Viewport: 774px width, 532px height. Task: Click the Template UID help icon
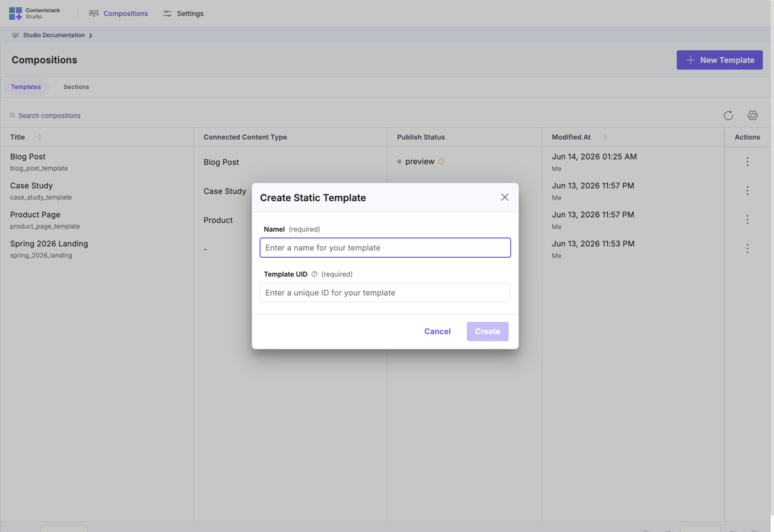tap(314, 274)
